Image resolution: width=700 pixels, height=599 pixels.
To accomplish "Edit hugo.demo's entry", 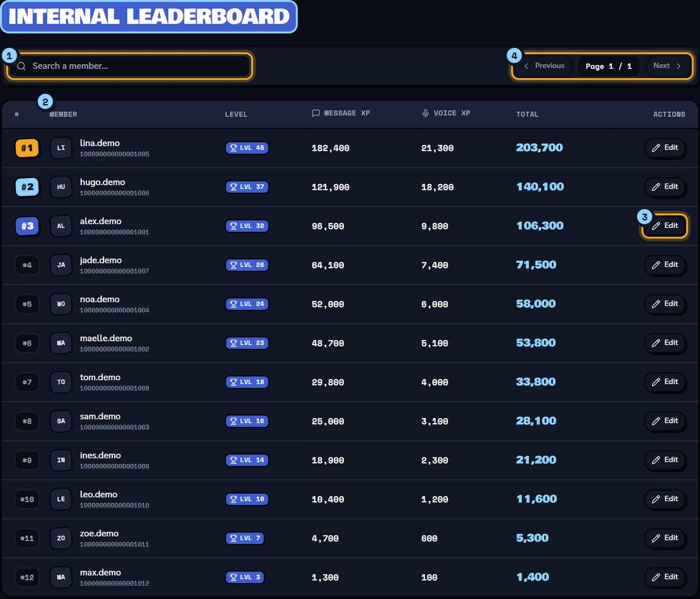I will 665,187.
